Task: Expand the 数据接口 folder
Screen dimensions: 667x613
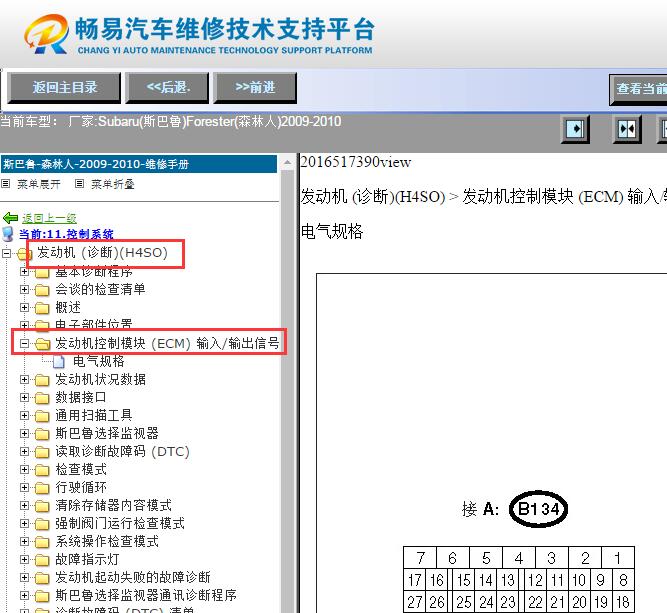Action: tap(25, 397)
